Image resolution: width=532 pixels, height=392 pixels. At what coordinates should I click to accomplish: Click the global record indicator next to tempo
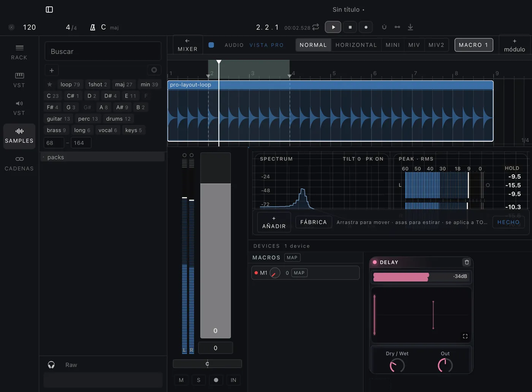(x=11, y=27)
